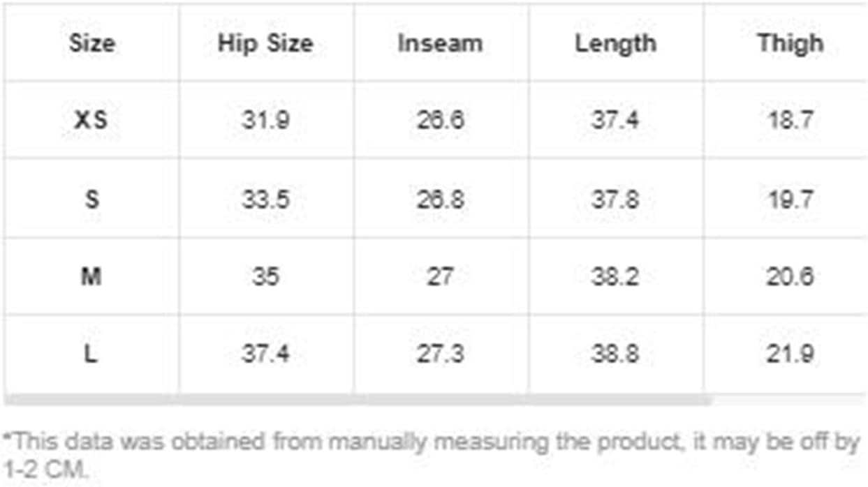The height and width of the screenshot is (487, 868).
Task: Click the 27.3 inseam cell
Action: (440, 354)
